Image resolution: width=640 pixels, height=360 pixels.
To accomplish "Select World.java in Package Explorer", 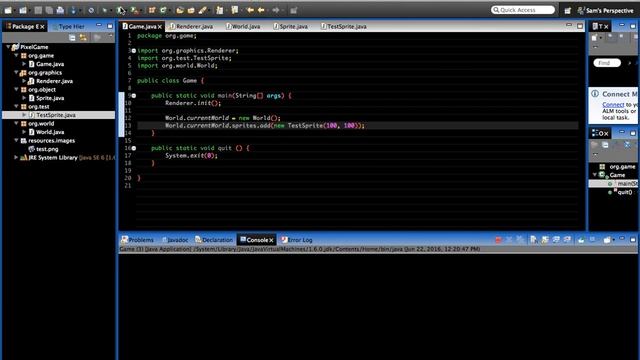I will (x=46, y=132).
